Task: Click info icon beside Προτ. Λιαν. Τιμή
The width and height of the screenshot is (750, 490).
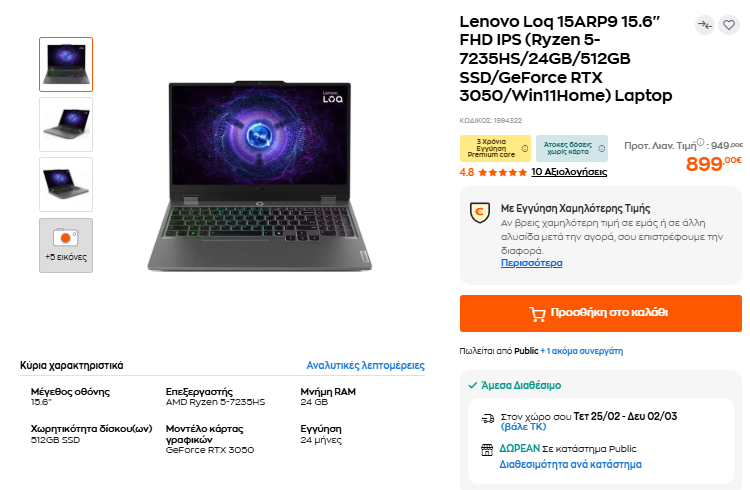Action: (x=700, y=142)
